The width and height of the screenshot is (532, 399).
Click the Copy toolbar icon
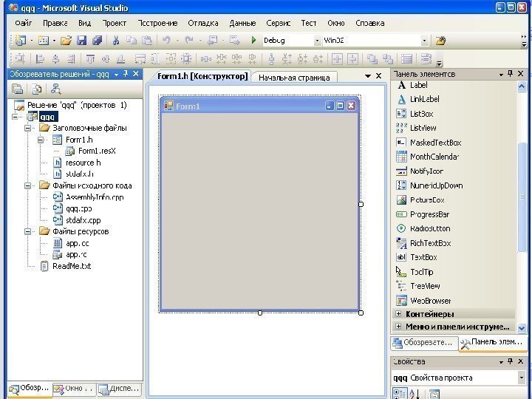pos(132,41)
